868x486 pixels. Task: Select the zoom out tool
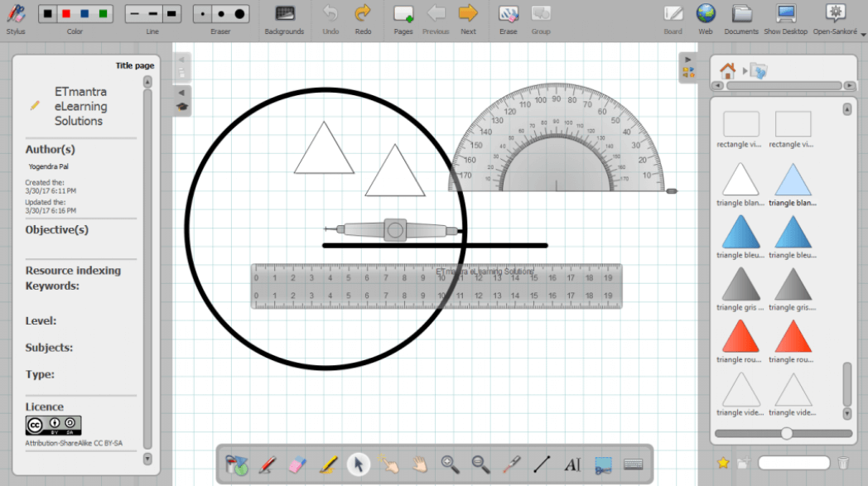[480, 464]
